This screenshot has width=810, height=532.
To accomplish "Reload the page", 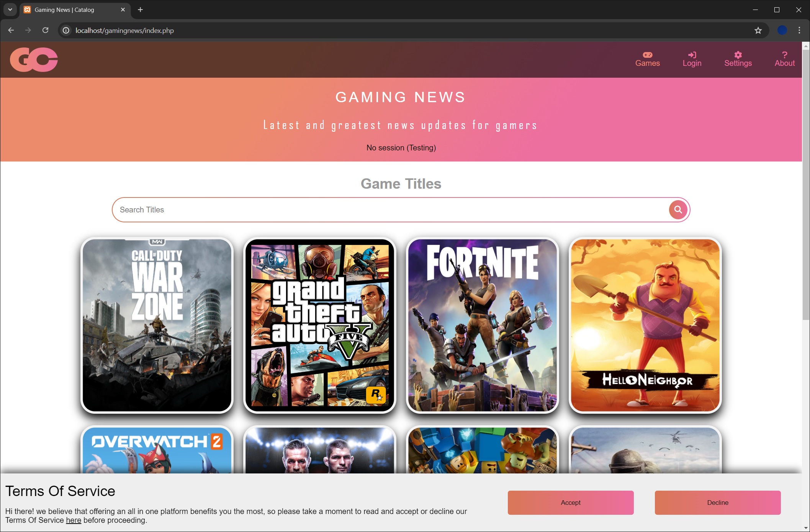I will click(45, 30).
